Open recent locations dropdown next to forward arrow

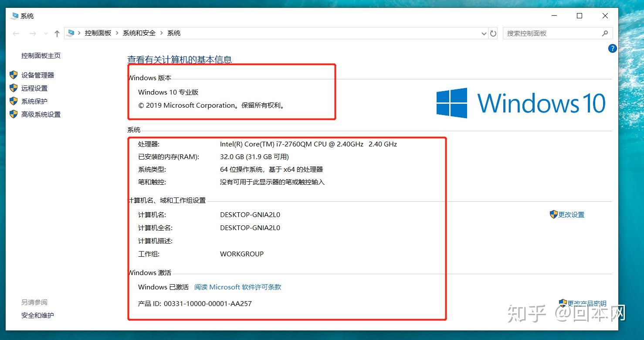point(46,33)
